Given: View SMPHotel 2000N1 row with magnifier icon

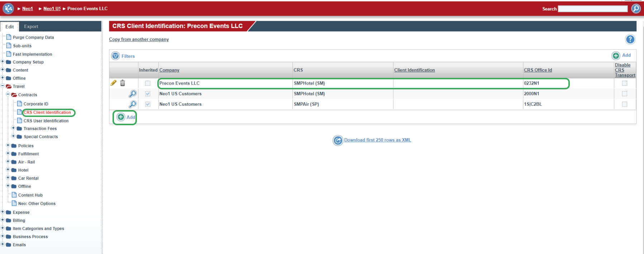Looking at the screenshot, I should tap(133, 94).
